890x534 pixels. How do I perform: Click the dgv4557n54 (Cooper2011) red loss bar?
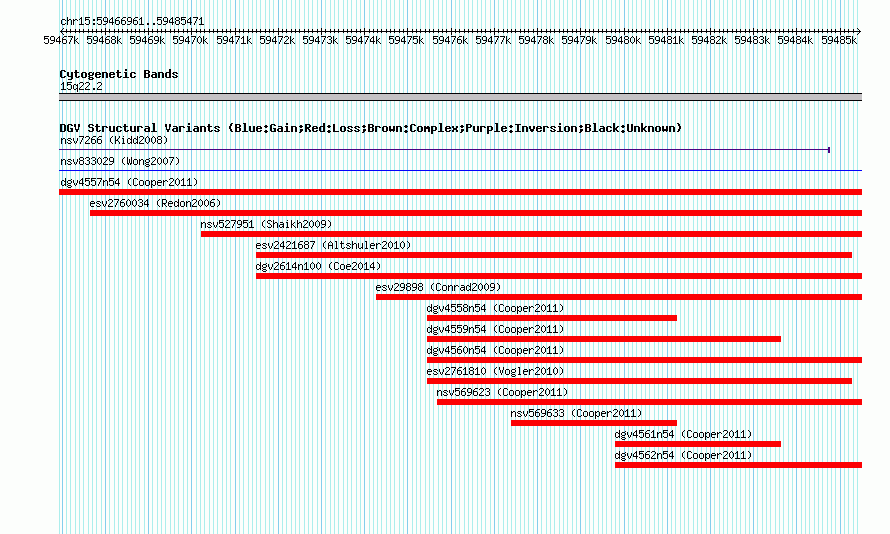[460, 192]
